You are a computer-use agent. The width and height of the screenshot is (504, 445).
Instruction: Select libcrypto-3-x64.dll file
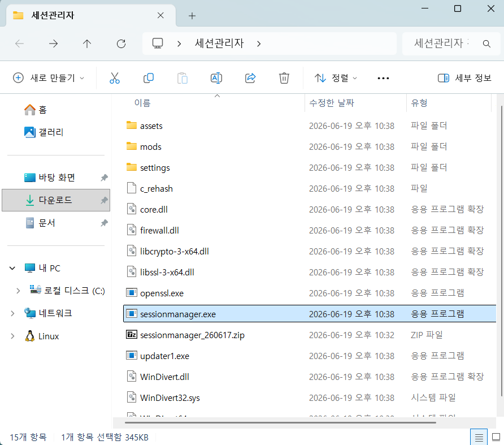(x=174, y=251)
